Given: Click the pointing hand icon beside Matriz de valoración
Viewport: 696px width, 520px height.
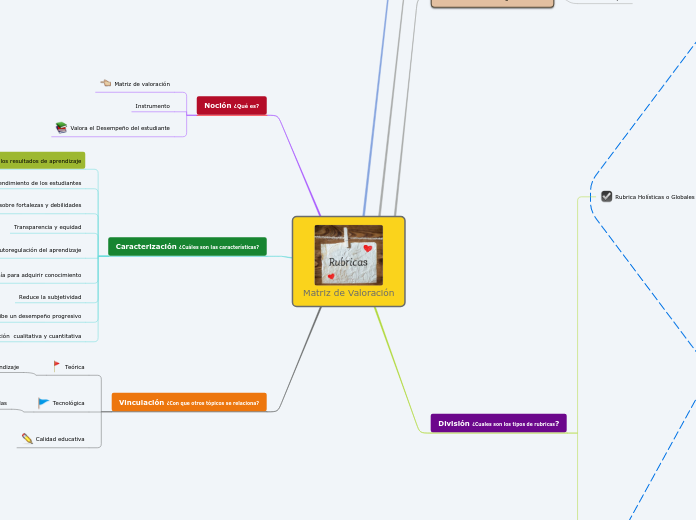Looking at the screenshot, I should (106, 83).
